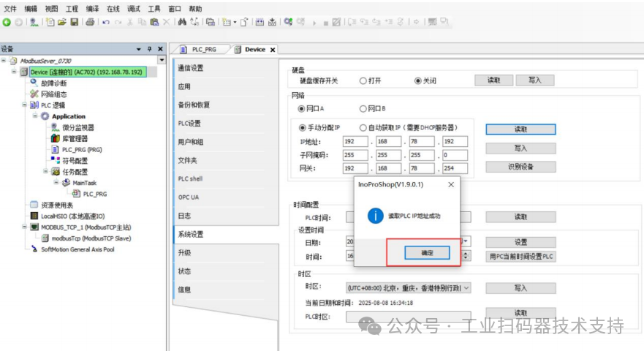Image resolution: width=644 pixels, height=351 pixels.
Task: Click the first IP地址 octet field
Action: tap(355, 141)
